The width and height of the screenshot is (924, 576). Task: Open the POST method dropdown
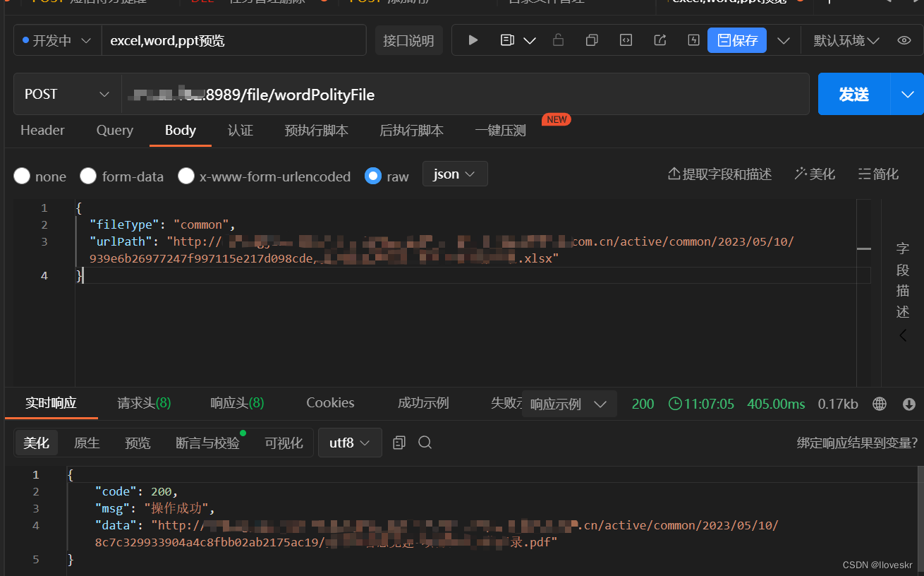click(x=67, y=94)
